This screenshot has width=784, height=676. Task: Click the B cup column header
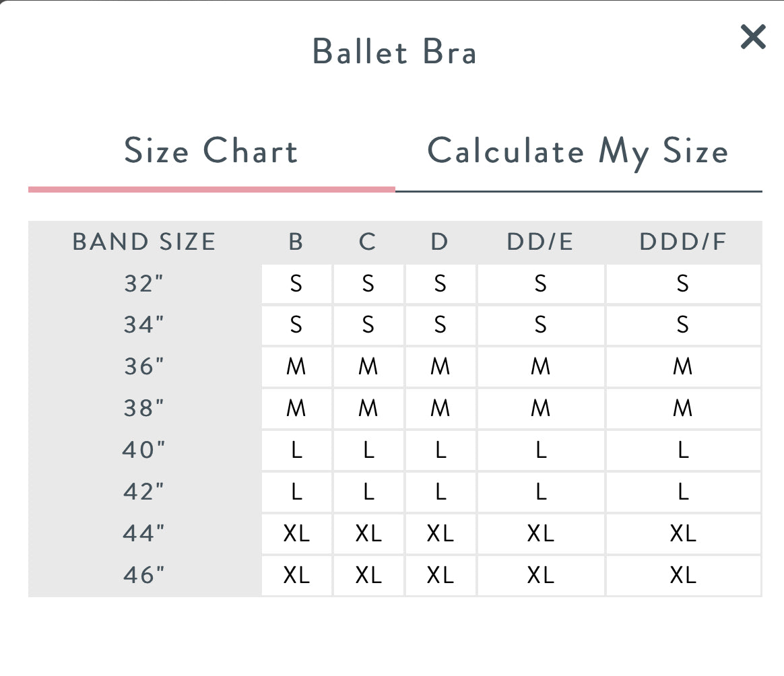296,242
